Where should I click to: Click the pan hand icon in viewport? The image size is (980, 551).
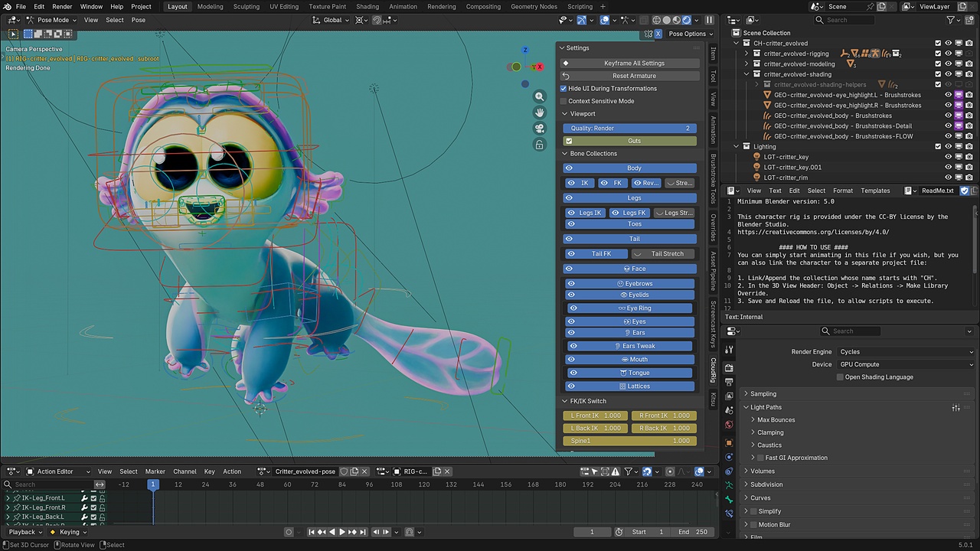coord(540,112)
